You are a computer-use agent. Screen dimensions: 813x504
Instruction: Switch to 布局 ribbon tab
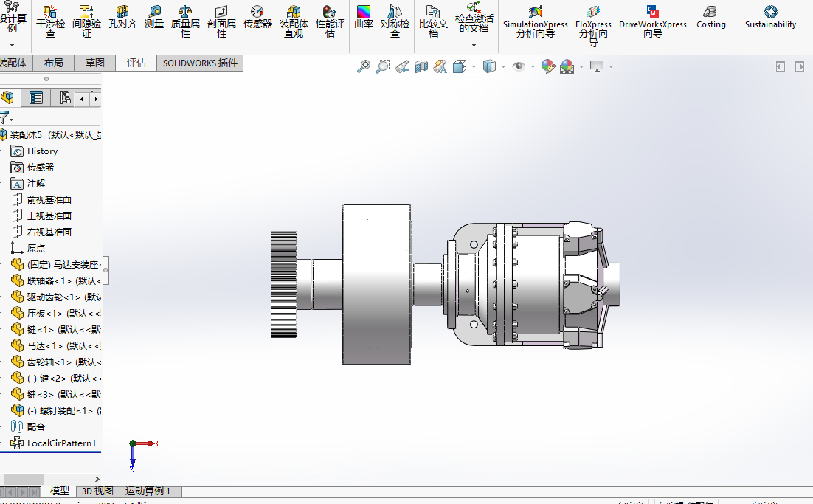click(x=53, y=63)
